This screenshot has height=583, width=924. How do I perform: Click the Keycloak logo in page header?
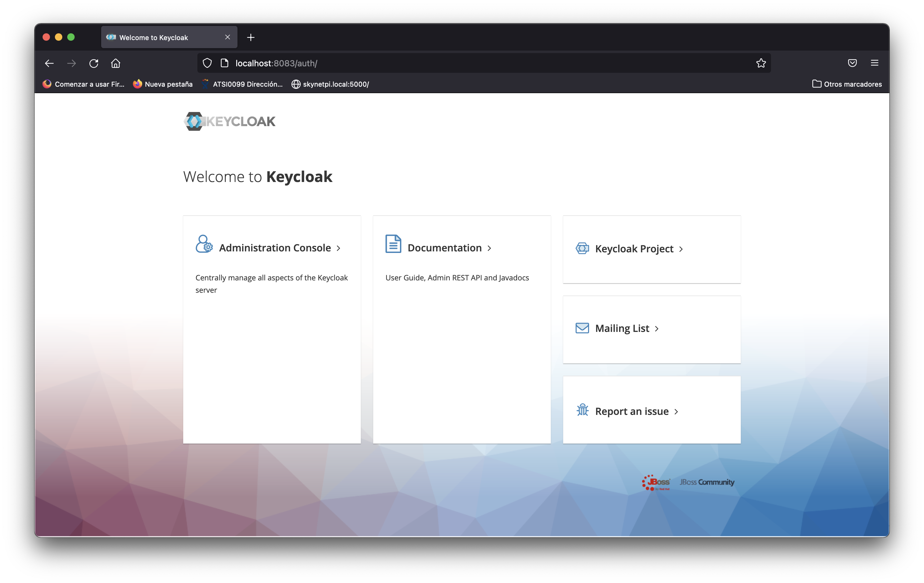[x=229, y=121]
